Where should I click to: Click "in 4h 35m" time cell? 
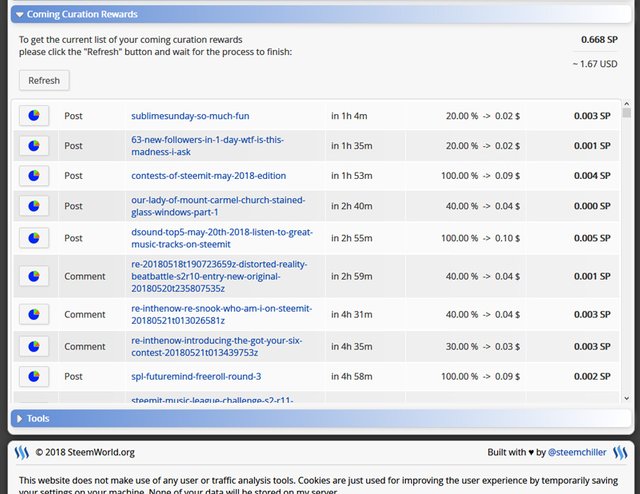point(351,347)
